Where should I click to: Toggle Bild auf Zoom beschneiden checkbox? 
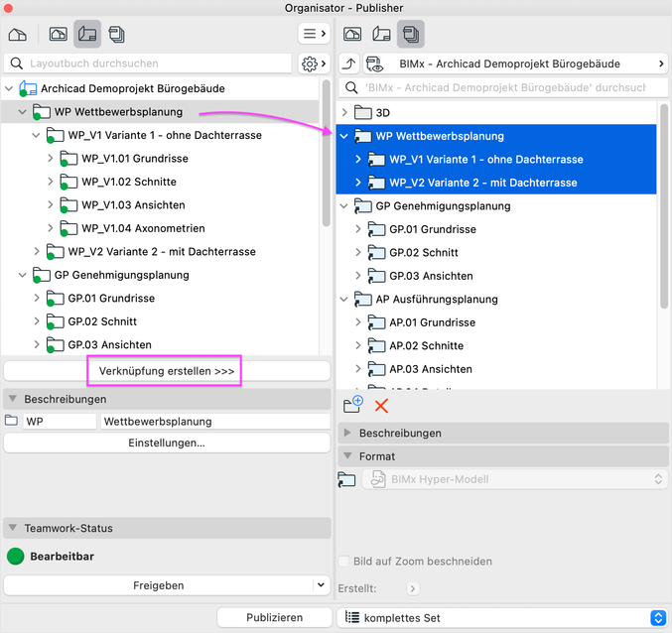tap(343, 561)
